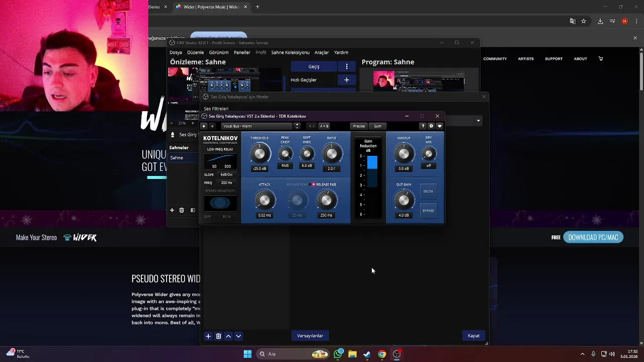Click the preset up/down stepper arrows
This screenshot has width=644, height=362.
pos(297,126)
